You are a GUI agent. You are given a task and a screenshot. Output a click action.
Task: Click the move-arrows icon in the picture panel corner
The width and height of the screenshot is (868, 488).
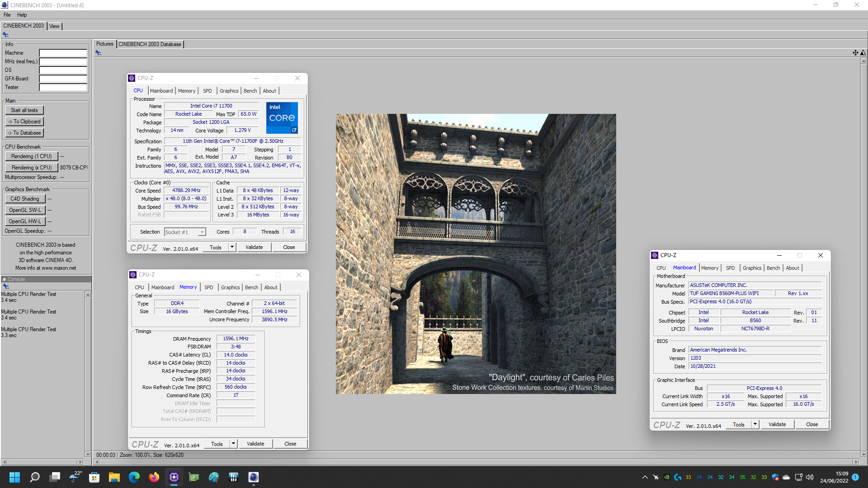coord(855,53)
